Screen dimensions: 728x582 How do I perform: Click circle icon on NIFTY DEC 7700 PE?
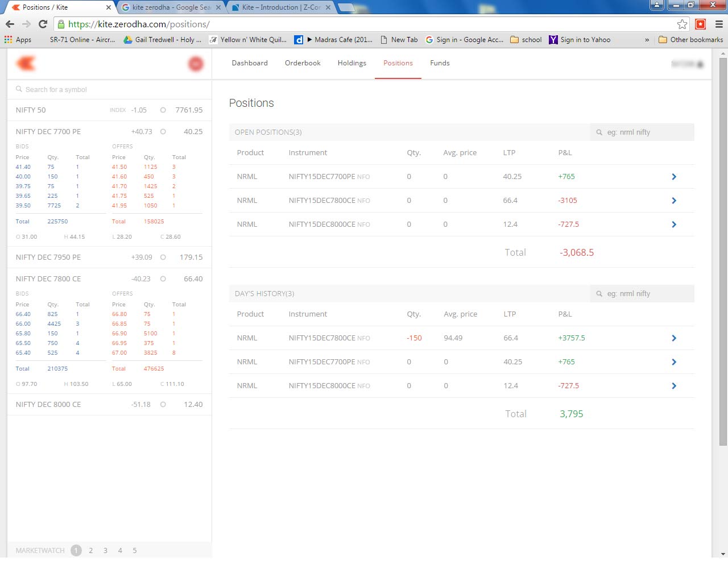click(x=163, y=132)
